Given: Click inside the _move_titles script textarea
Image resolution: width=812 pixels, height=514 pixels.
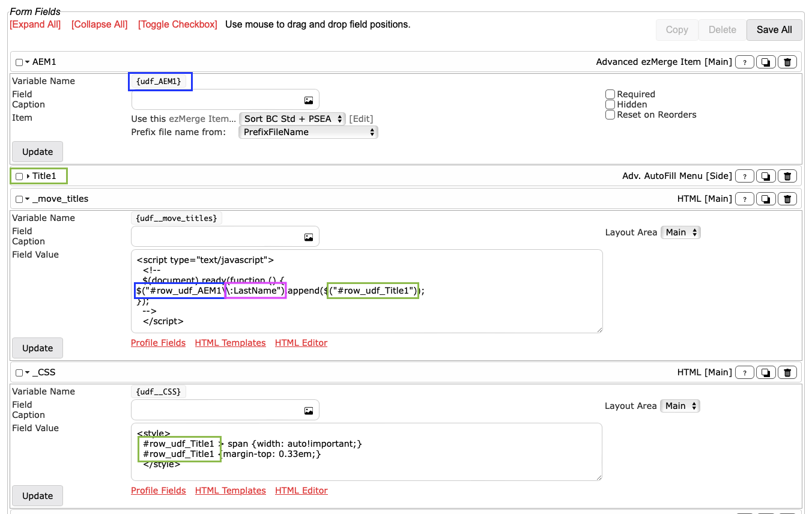Looking at the screenshot, I should click(x=367, y=291).
